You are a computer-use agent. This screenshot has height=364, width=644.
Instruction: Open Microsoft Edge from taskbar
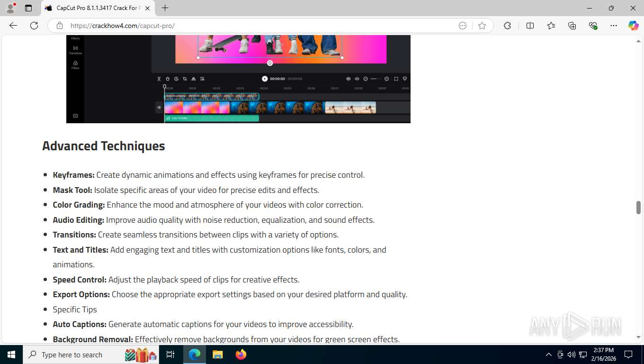(195, 355)
